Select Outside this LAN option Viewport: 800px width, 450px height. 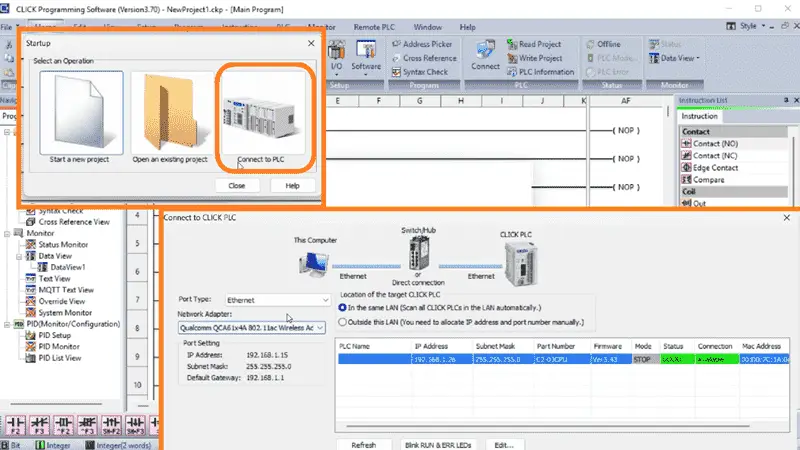(x=461, y=322)
